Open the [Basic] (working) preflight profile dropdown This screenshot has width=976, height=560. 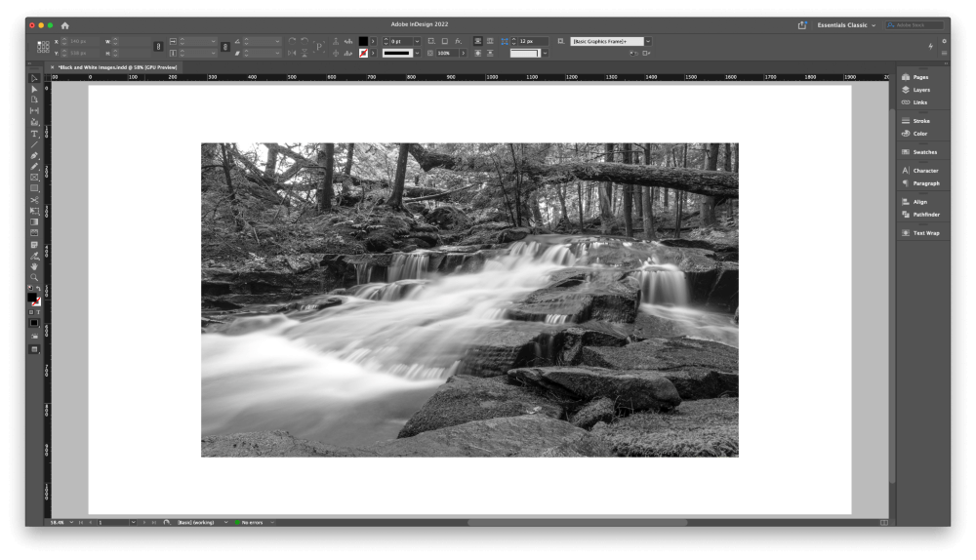(x=225, y=522)
